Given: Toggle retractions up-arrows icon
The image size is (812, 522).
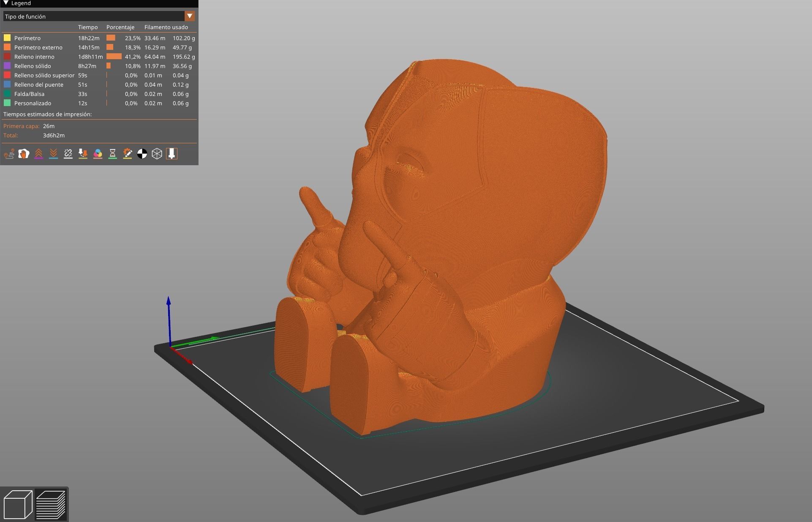Looking at the screenshot, I should 39,154.
